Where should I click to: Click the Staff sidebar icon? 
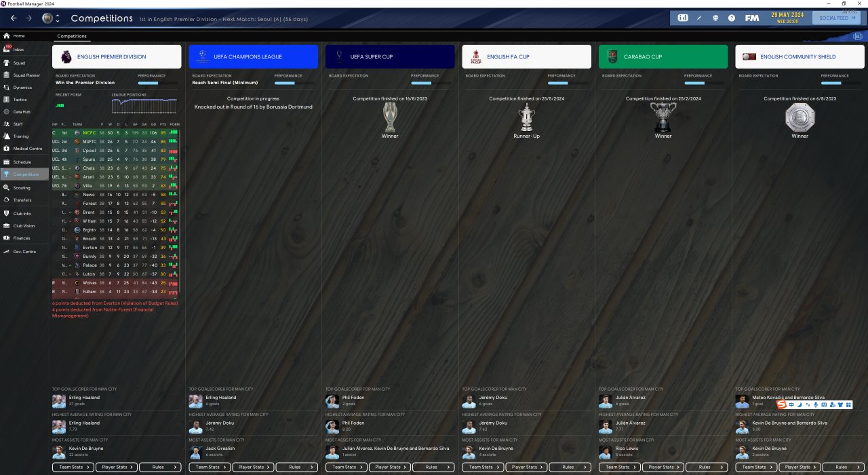(x=7, y=124)
